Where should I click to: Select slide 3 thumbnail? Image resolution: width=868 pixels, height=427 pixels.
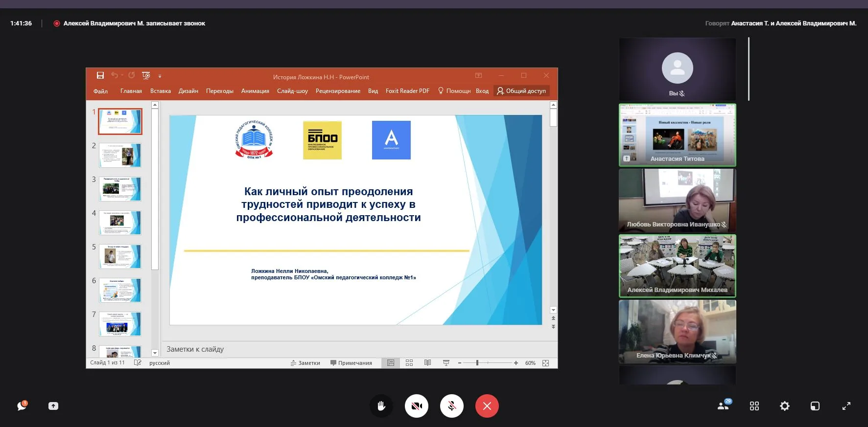point(120,189)
